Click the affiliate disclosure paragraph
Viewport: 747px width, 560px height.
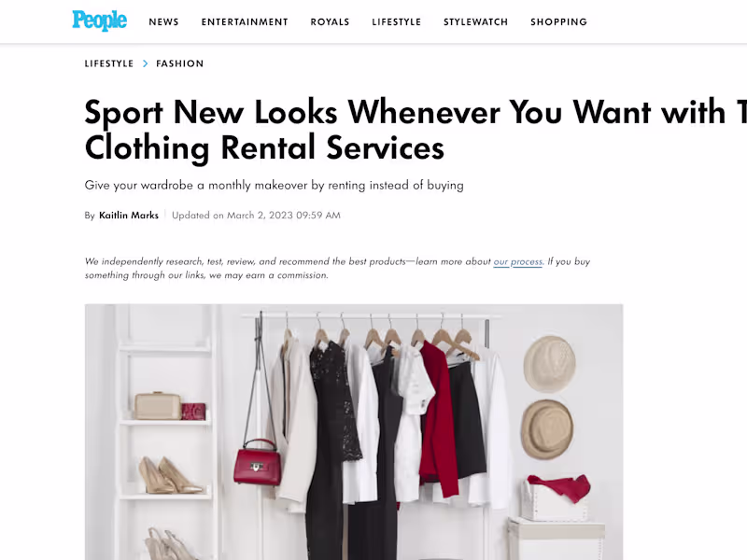coord(337,268)
